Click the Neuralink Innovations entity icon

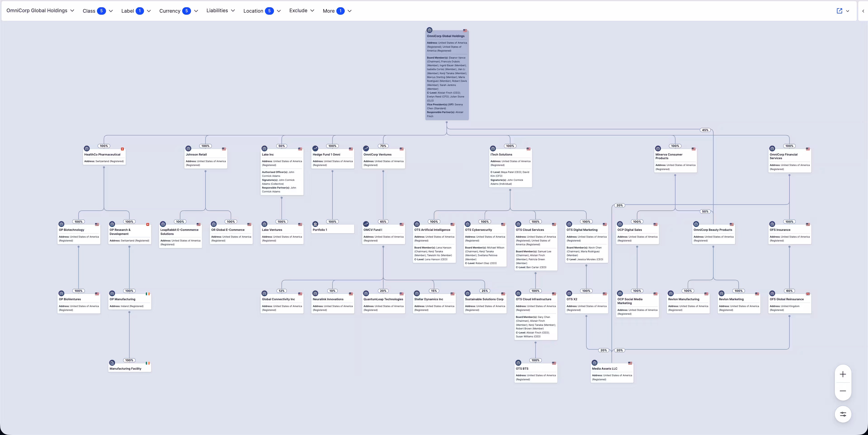click(x=315, y=293)
